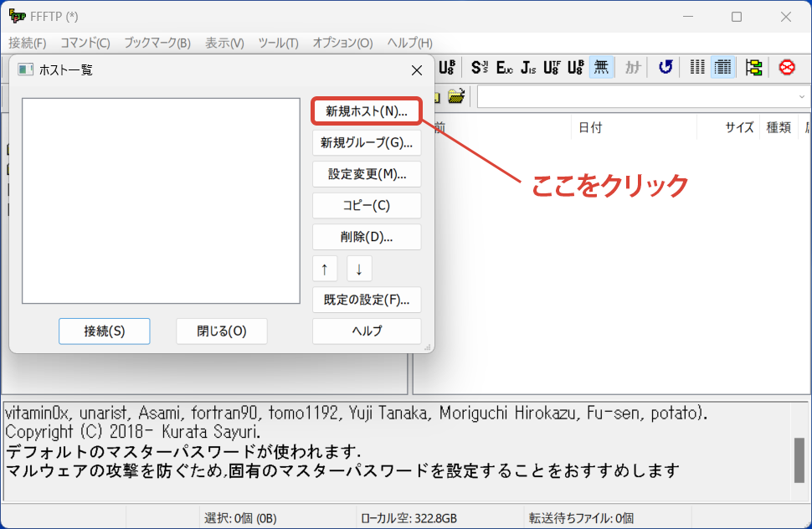Click the remote open-folder icon
Viewport: 812px width, 529px height.
(x=455, y=96)
